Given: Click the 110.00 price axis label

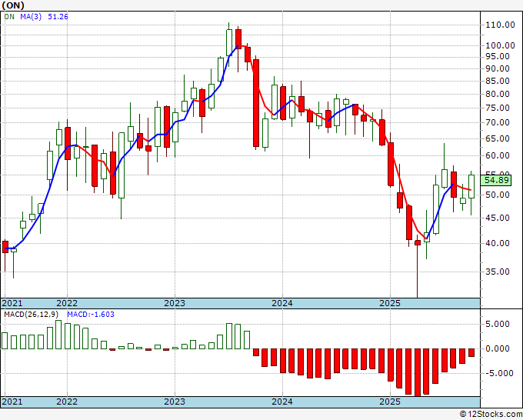Looking at the screenshot, I should click(x=500, y=25).
